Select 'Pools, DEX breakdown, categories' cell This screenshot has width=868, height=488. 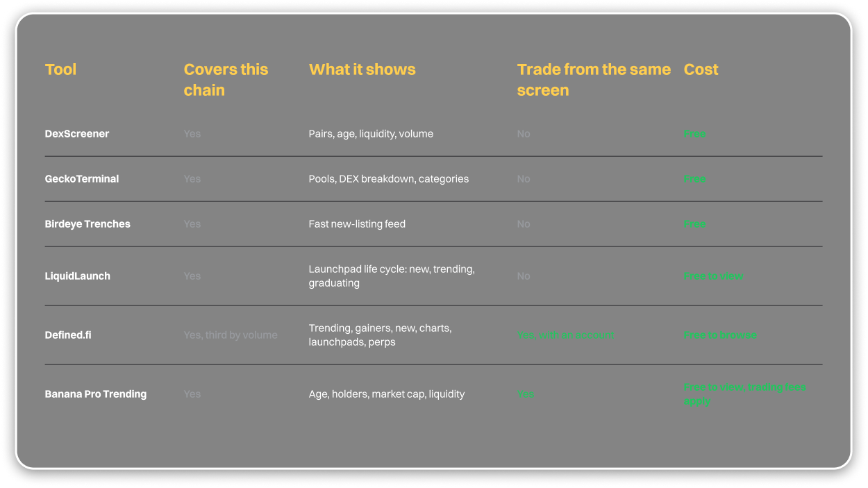(389, 179)
